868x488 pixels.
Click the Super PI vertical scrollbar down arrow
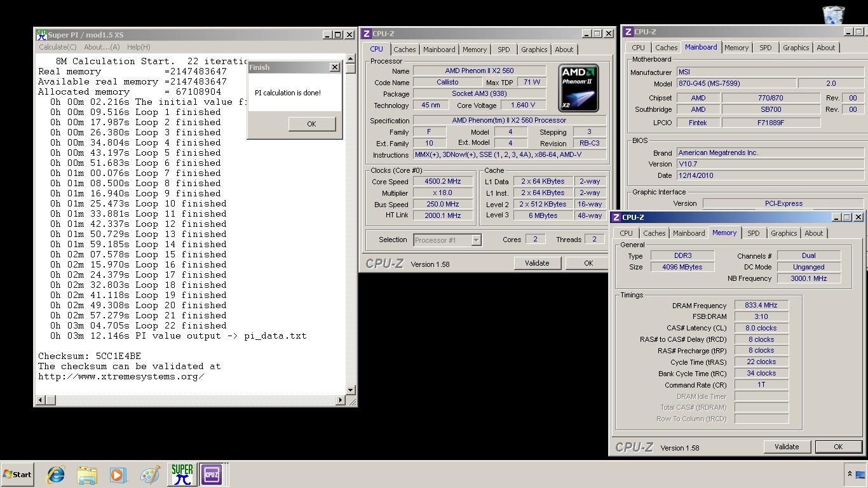350,390
